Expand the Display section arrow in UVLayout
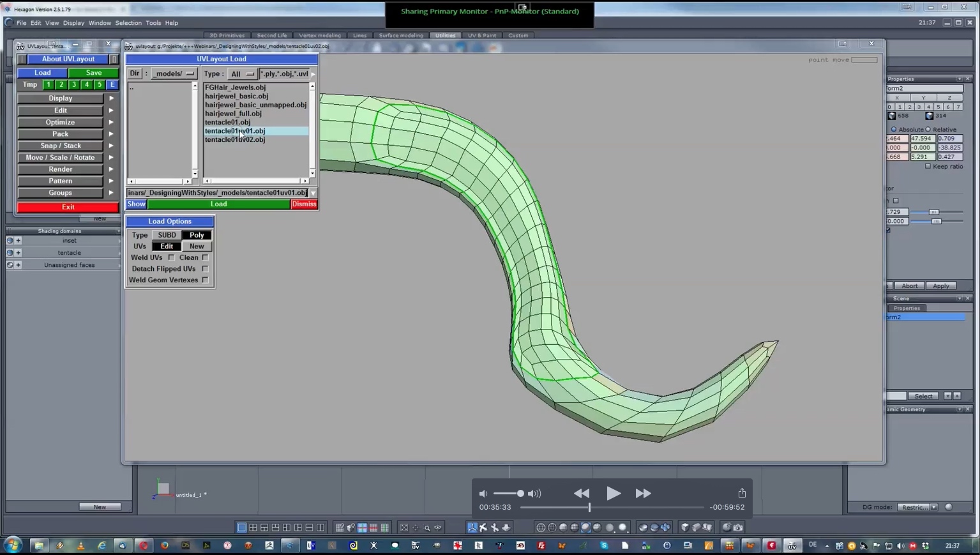Viewport: 980px width, 555px height. pyautogui.click(x=111, y=98)
